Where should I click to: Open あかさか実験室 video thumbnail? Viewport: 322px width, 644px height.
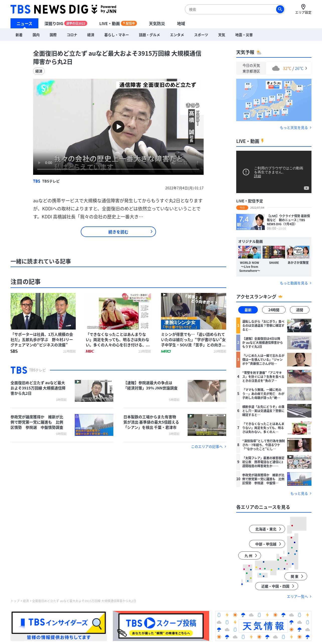click(298, 252)
